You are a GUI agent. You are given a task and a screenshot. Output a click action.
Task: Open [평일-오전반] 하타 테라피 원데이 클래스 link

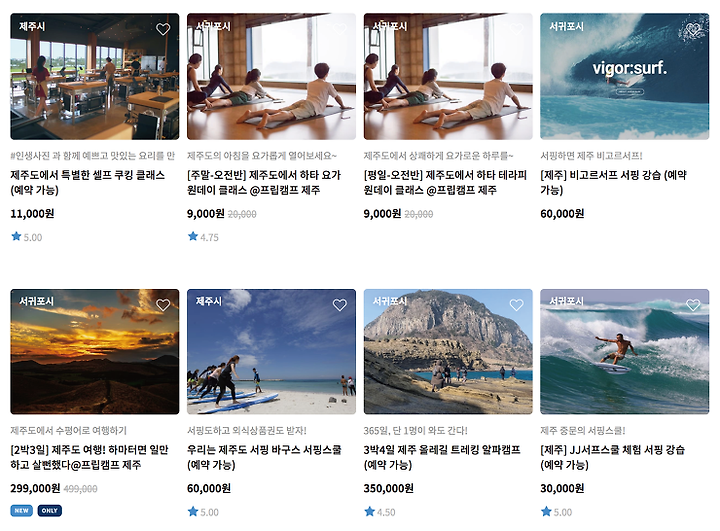(445, 182)
